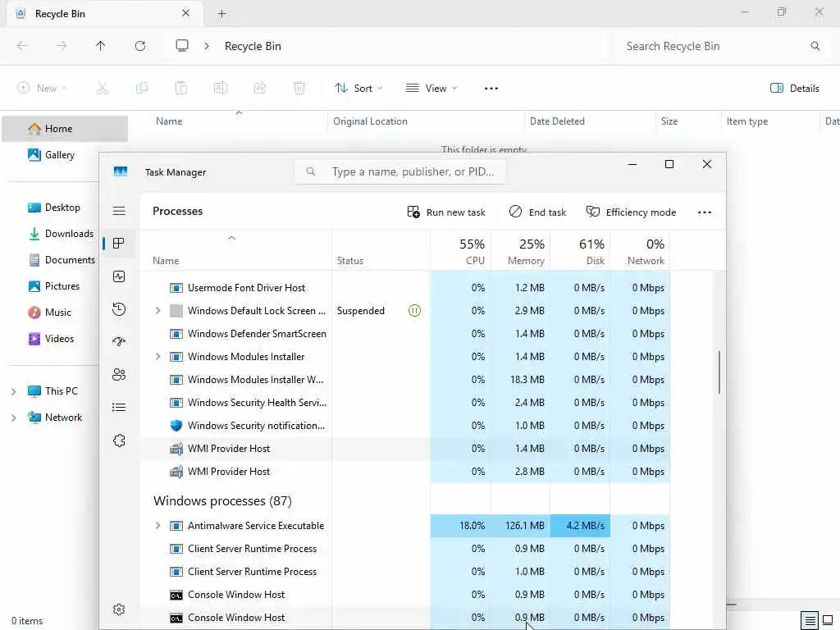Viewport: 840px width, 630px height.
Task: Open Users icon in Task Manager sidebar
Action: (x=119, y=374)
